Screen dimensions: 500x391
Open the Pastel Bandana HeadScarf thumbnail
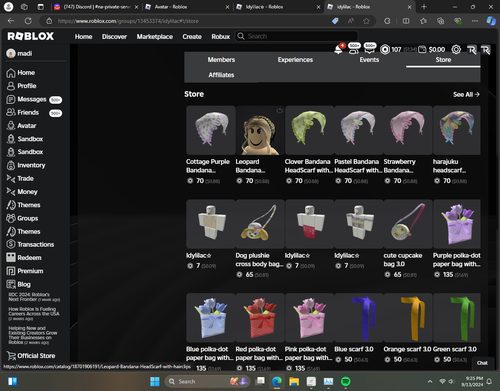pos(359,130)
